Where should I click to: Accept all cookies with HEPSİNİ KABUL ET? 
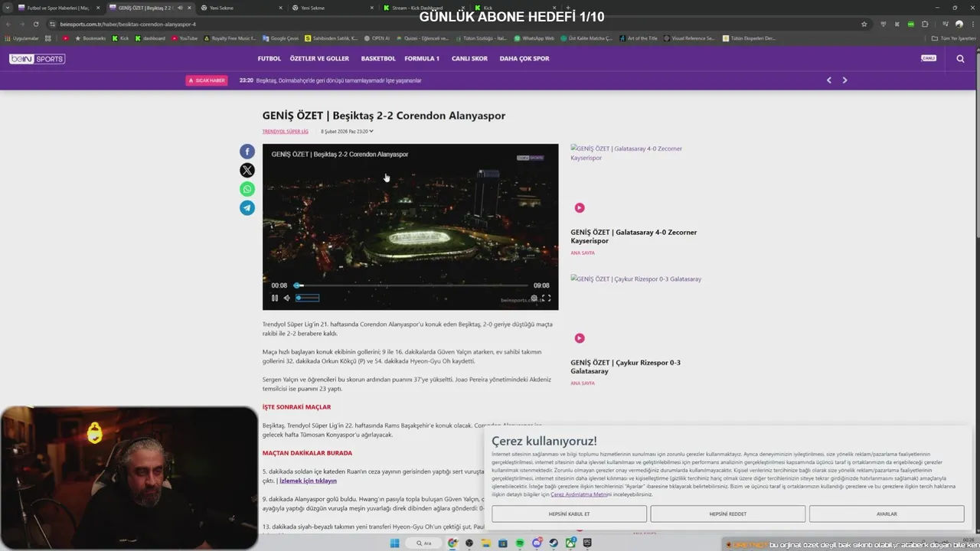[x=570, y=514]
